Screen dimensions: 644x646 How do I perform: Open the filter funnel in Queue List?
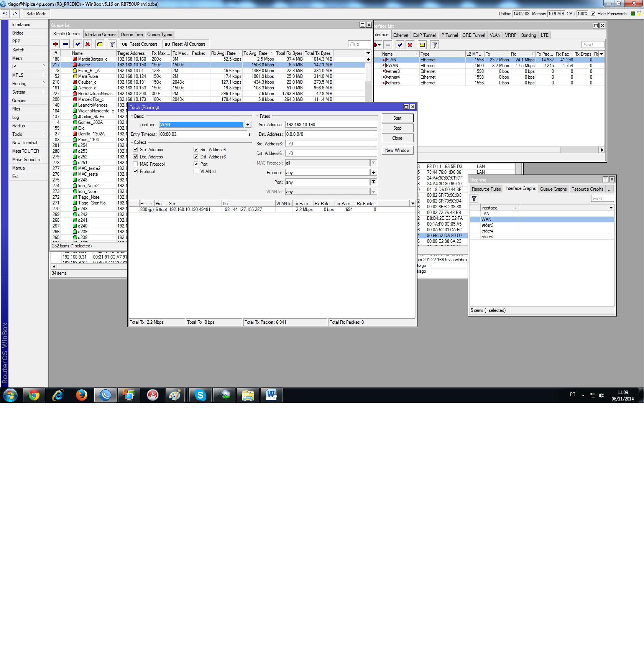(x=112, y=44)
